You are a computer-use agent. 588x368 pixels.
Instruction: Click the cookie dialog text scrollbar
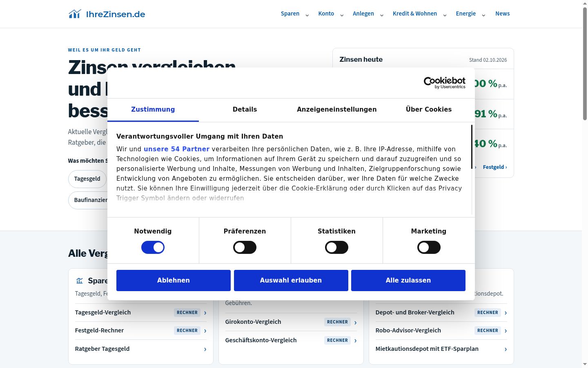(x=472, y=147)
